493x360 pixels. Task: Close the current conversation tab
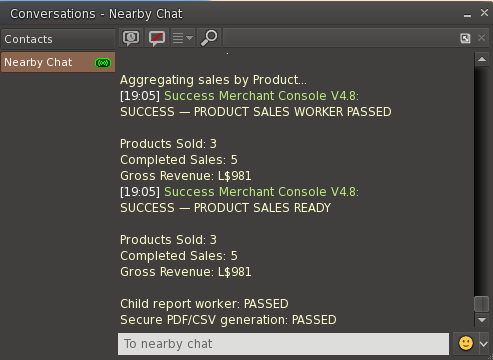[x=481, y=38]
